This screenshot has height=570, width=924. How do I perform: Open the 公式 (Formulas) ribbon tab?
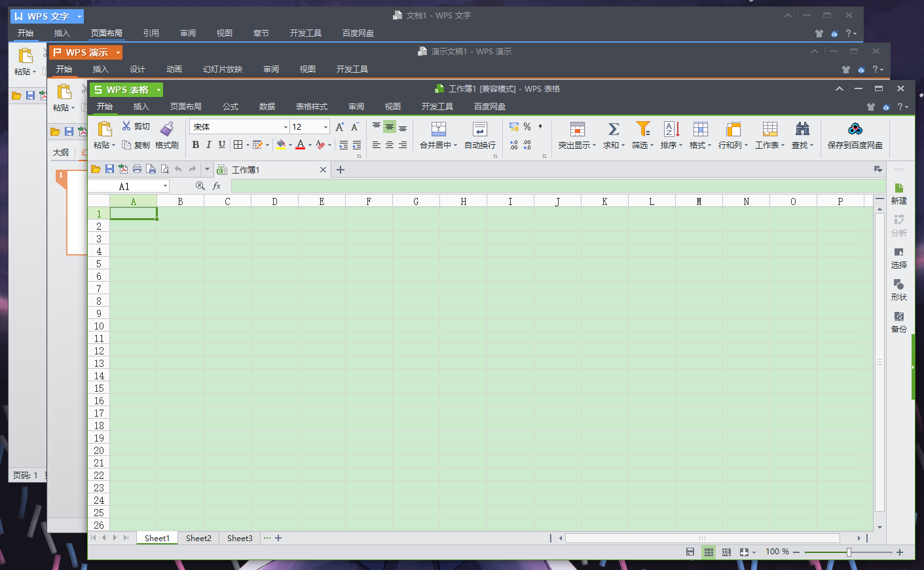point(230,107)
